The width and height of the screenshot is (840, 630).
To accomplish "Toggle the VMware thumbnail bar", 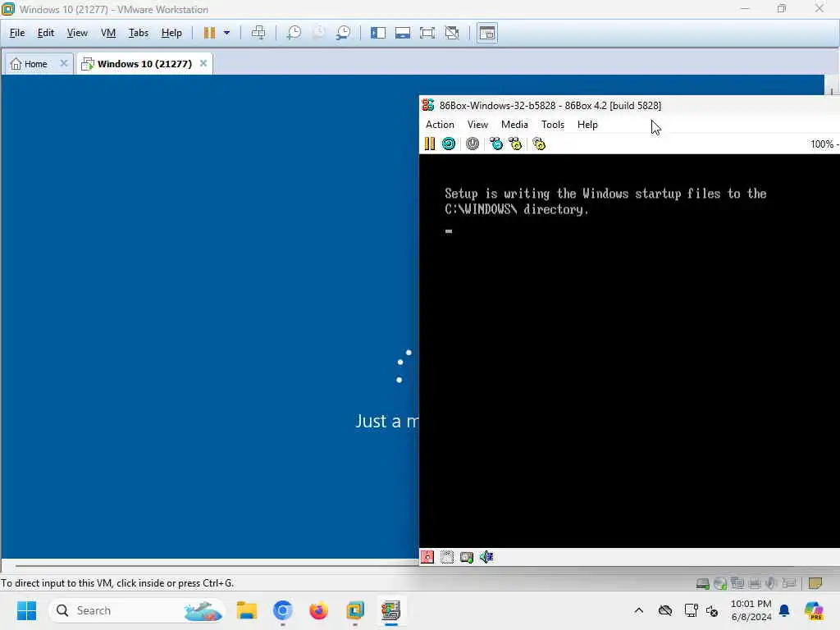I will (403, 33).
